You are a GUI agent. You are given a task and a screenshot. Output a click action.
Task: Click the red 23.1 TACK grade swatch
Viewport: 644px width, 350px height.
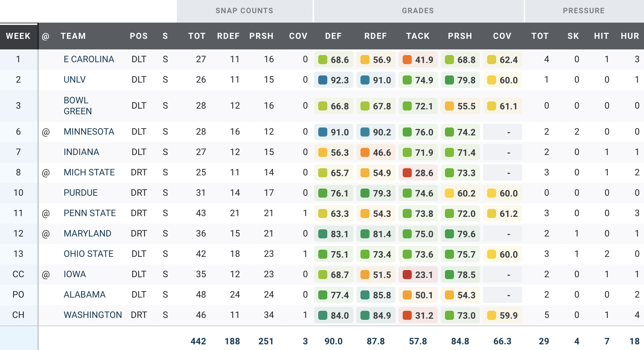(407, 275)
